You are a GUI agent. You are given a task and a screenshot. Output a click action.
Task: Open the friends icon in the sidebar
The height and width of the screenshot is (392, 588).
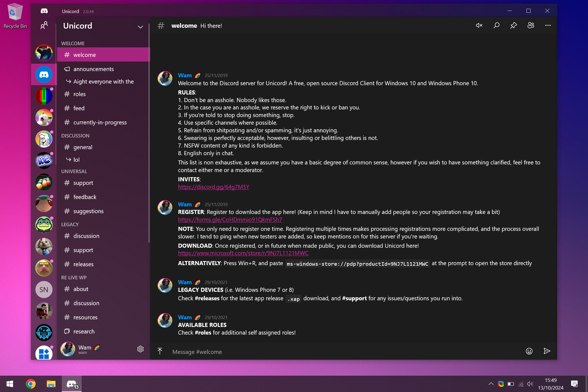click(x=44, y=25)
